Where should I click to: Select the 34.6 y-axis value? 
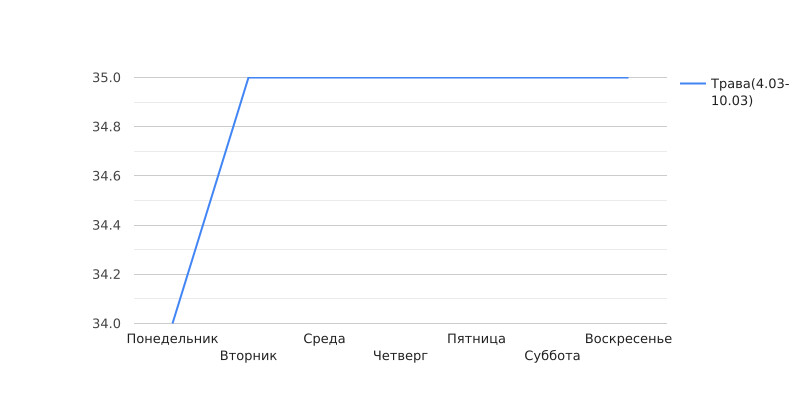tap(107, 176)
